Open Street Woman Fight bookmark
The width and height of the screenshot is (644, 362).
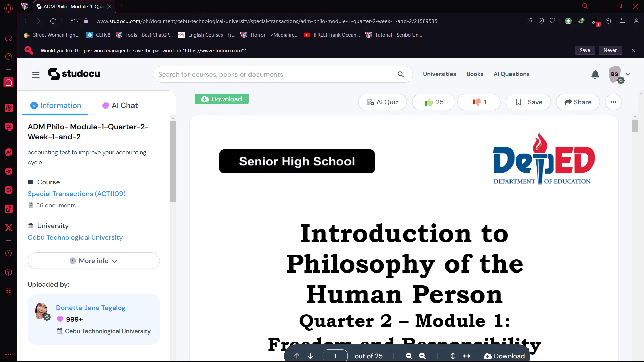point(52,35)
